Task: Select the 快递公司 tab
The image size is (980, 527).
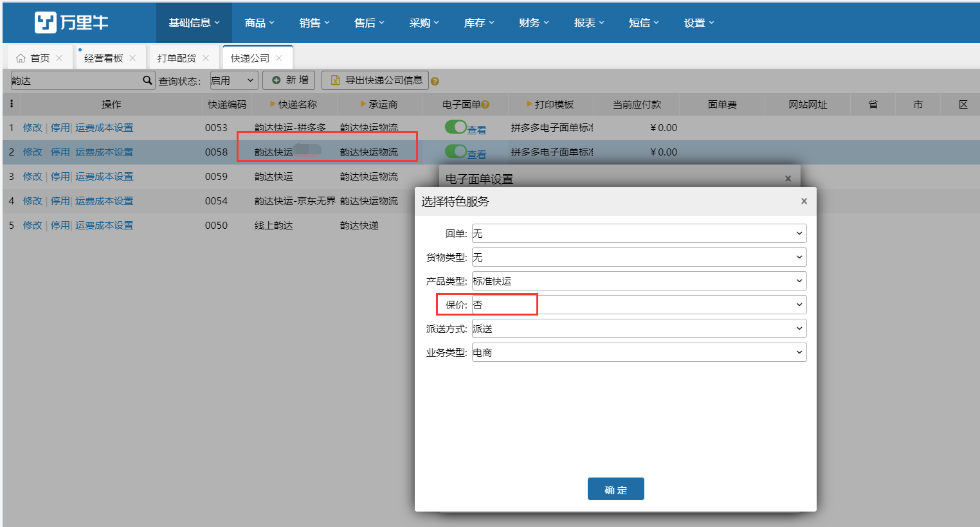Action: coord(250,58)
